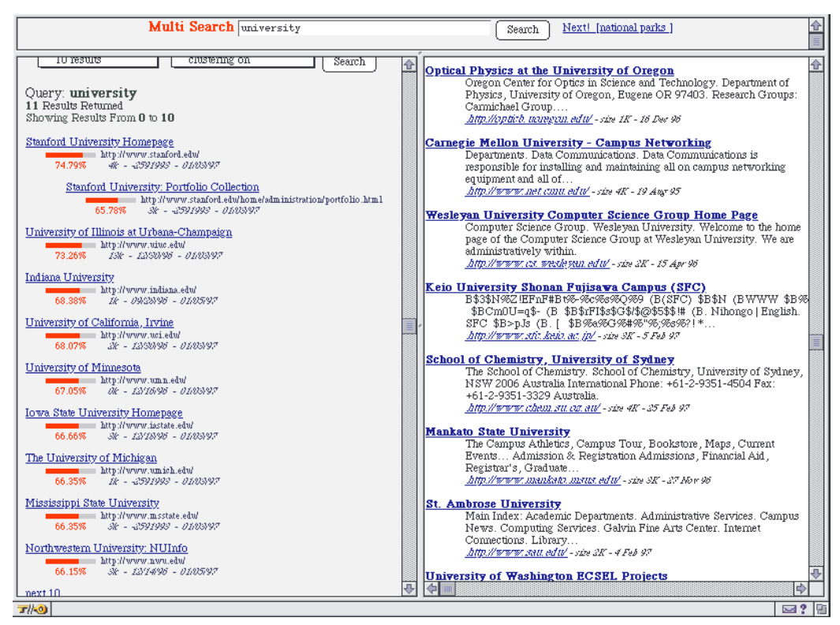Click the right pane scroll down arrow
This screenshot has width=840, height=625.
816,574
